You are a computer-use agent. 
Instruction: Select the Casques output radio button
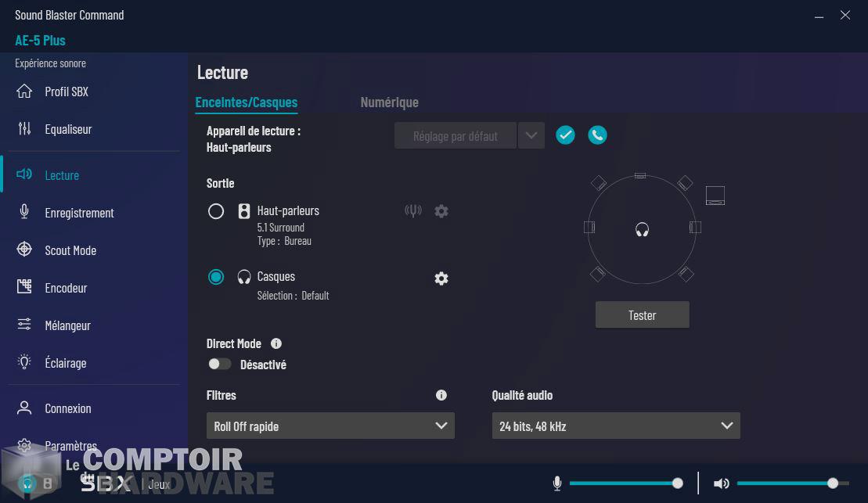pos(216,277)
